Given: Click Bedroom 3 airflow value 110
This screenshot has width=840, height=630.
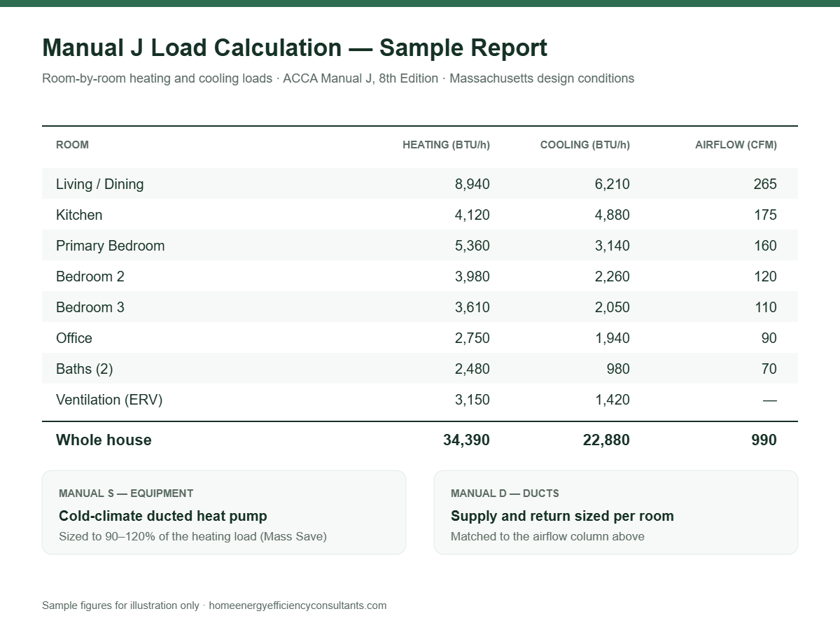Looking at the screenshot, I should (x=765, y=307).
